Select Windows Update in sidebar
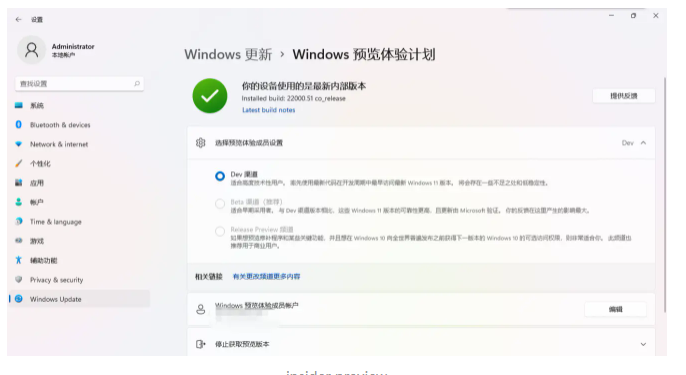Screen dimensions: 686x375 [x=79, y=299]
